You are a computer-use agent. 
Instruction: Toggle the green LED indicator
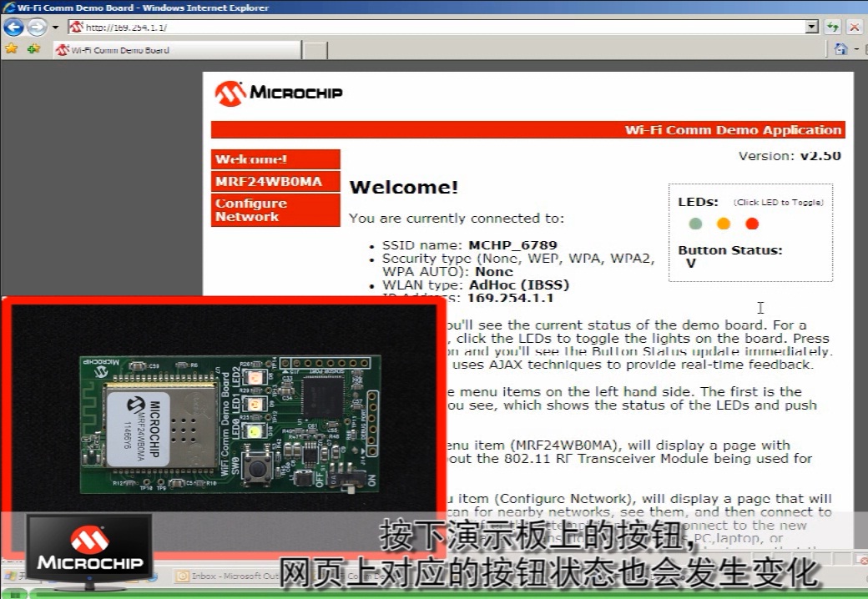[x=695, y=224]
